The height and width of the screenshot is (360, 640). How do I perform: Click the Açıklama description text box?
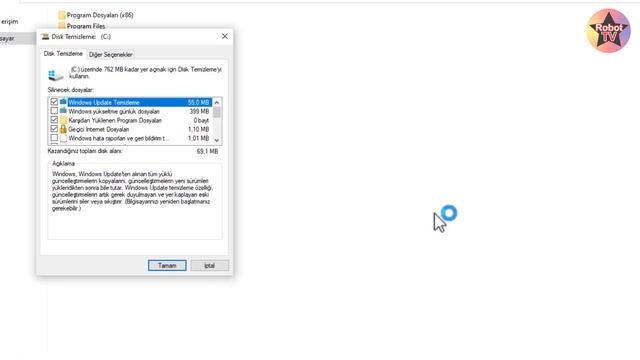click(x=135, y=202)
